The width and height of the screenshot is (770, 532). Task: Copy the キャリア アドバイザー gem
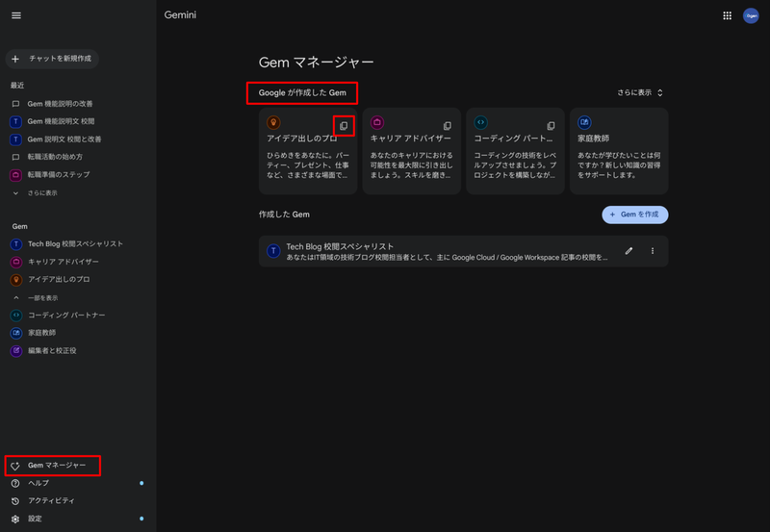tap(448, 126)
